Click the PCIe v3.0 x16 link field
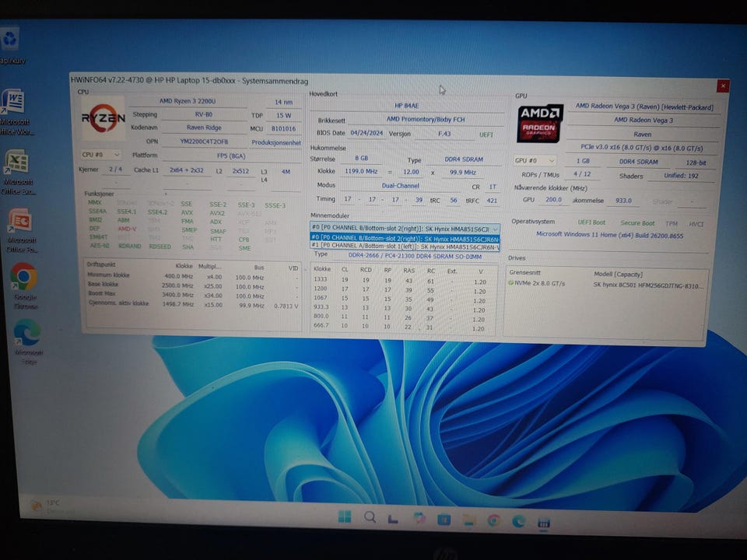Viewport: 747px width, 560px height. click(x=641, y=148)
